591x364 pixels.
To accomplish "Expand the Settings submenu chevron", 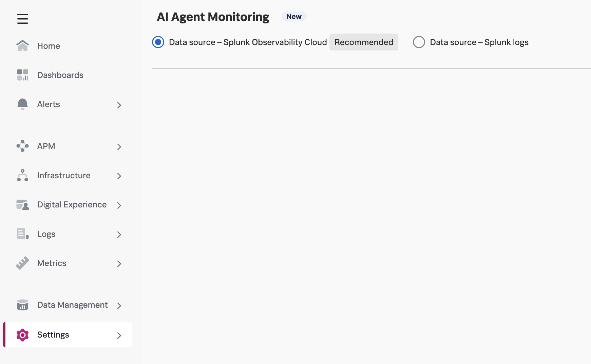I will (119, 336).
